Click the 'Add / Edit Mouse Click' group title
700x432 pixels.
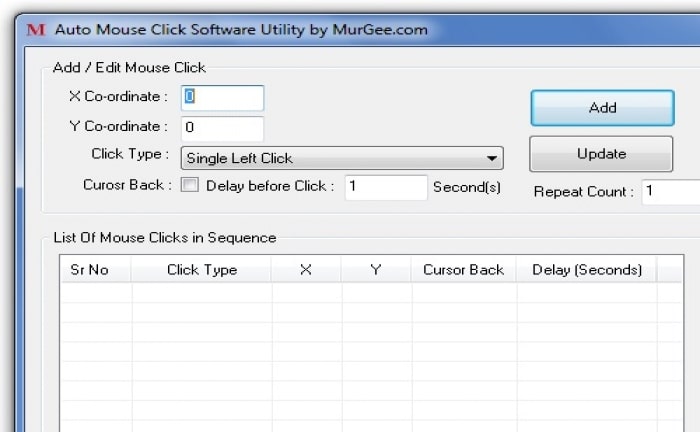tap(129, 67)
